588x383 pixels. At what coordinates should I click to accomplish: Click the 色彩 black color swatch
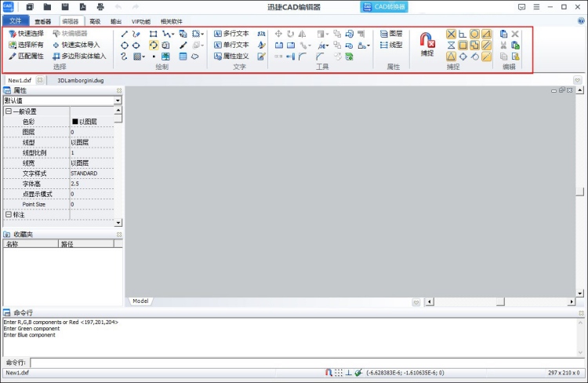[x=75, y=122]
